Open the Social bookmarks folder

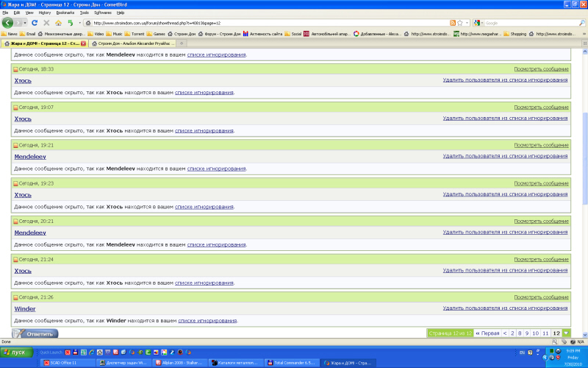click(293, 34)
